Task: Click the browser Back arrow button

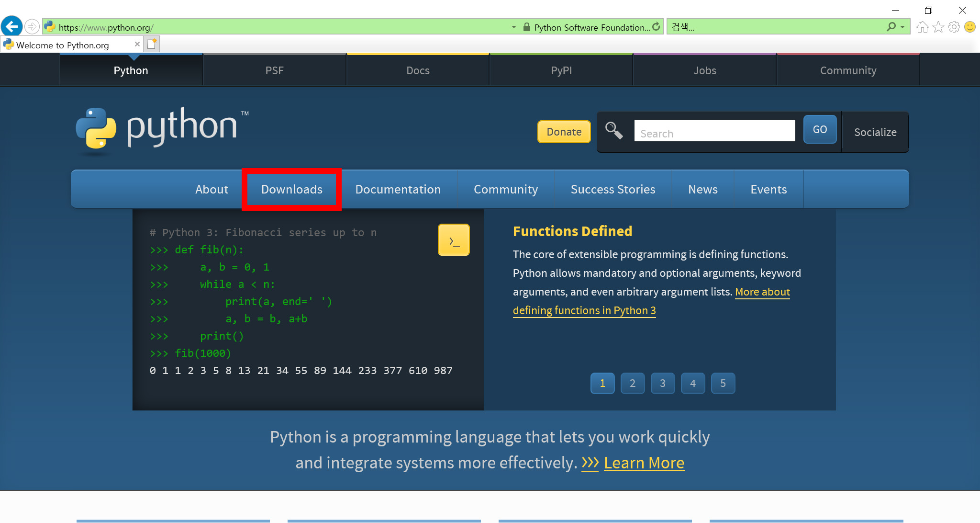Action: point(11,26)
